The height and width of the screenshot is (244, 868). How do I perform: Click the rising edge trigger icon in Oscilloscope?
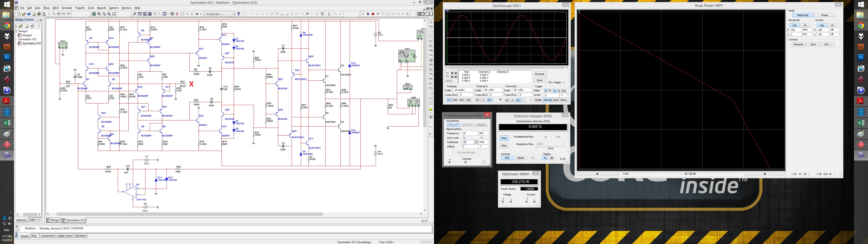coord(546,91)
